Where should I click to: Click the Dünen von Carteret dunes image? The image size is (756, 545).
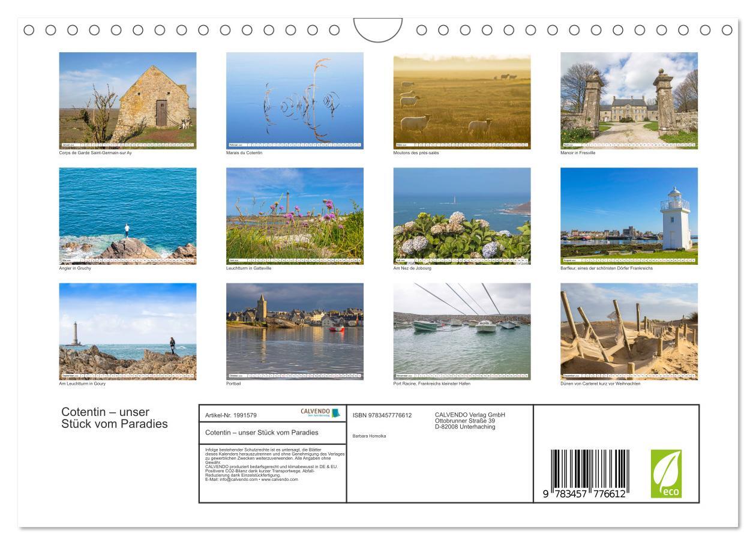629,330
